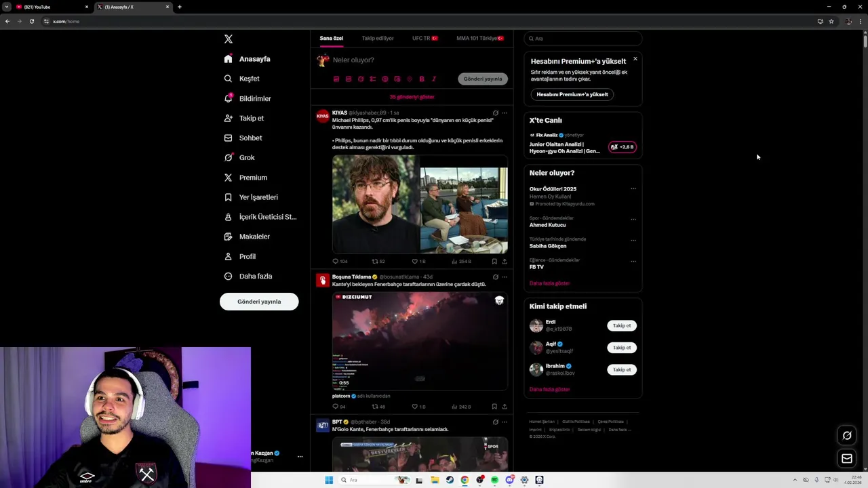Open more options on KIYAS post
This screenshot has height=488, width=868.
tap(504, 113)
